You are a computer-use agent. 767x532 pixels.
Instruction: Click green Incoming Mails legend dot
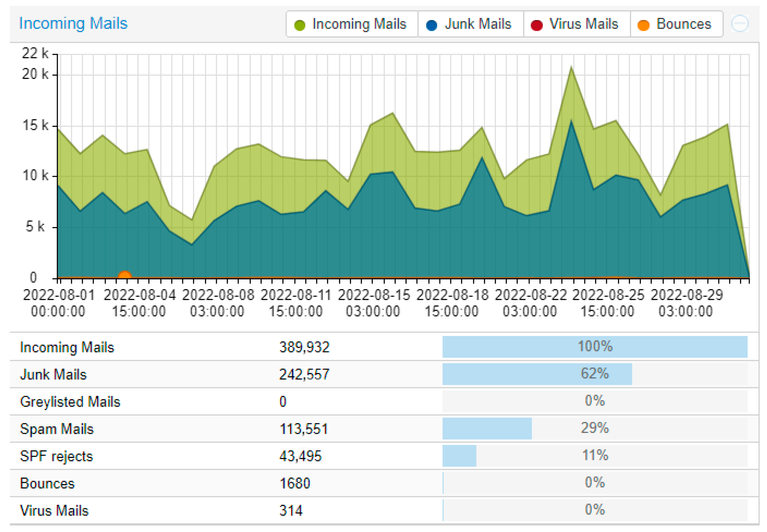300,25
